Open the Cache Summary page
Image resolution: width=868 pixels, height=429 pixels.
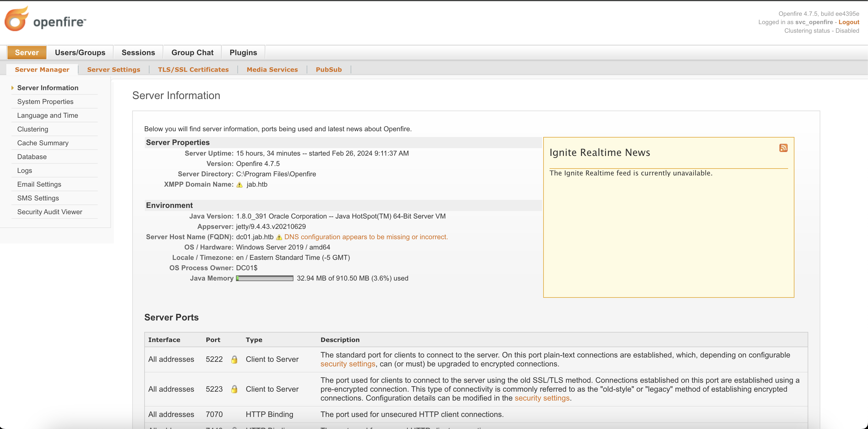(43, 143)
